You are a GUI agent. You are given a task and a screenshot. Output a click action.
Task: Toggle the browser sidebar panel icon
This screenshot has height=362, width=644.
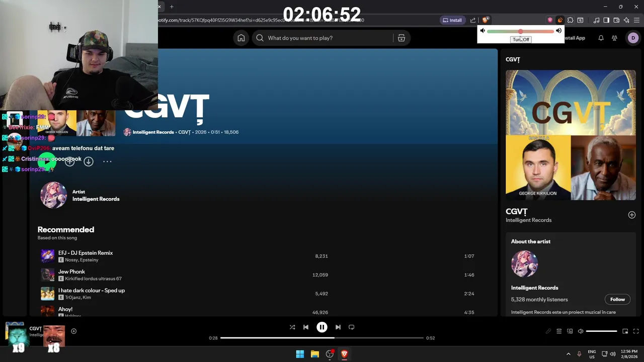(x=606, y=20)
